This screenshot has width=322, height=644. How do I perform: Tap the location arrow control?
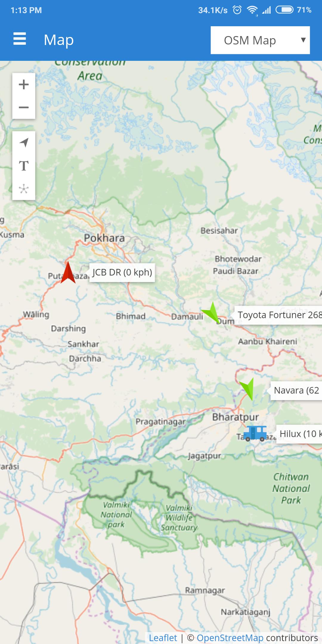point(24,143)
